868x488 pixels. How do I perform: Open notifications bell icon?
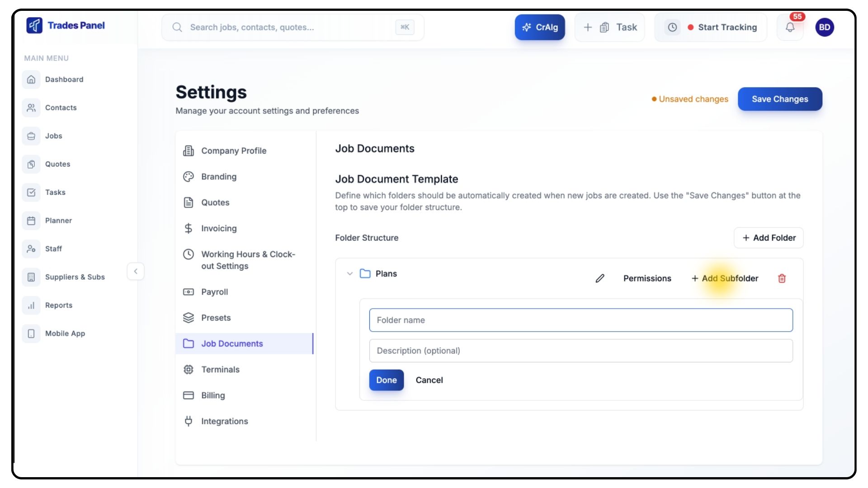(x=790, y=27)
